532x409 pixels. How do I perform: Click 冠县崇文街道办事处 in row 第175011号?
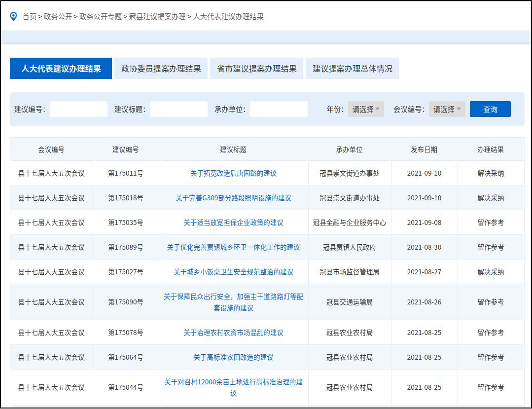pyautogui.click(x=350, y=174)
